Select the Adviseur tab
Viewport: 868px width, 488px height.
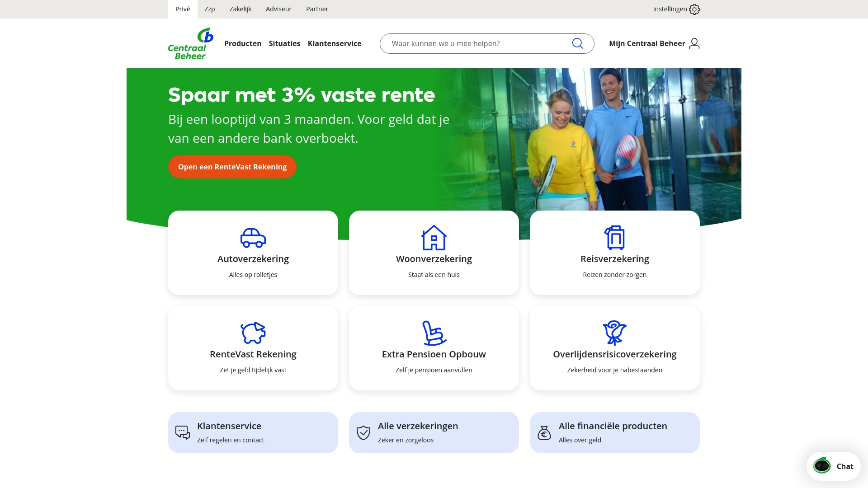[278, 9]
